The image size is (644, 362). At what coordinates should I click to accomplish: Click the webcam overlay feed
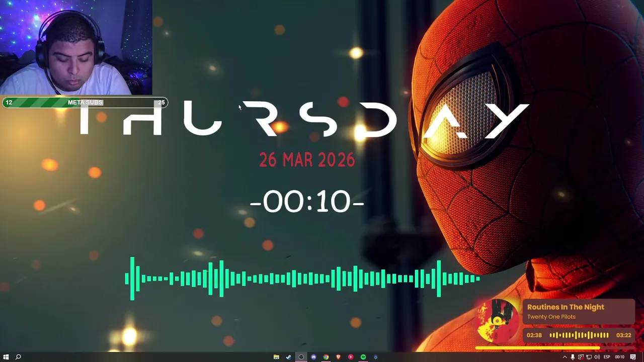coord(76,48)
